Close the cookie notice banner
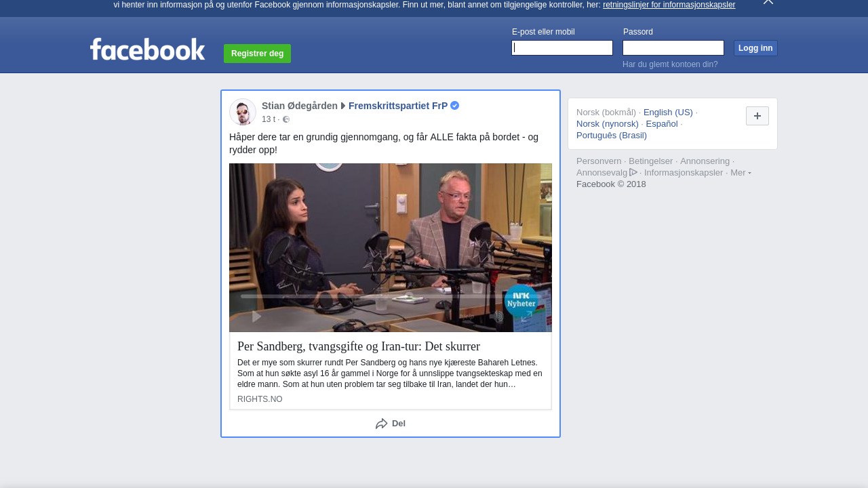The height and width of the screenshot is (488, 868). [768, 2]
